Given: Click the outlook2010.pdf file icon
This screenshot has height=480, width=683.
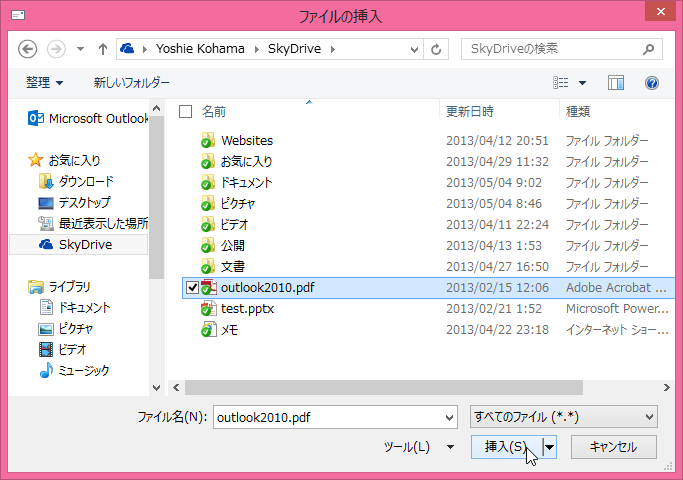Looking at the screenshot, I should click(x=209, y=287).
